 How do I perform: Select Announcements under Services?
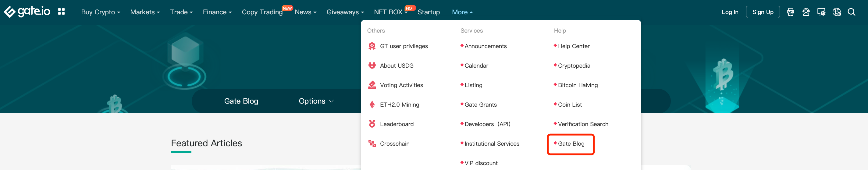coord(485,46)
